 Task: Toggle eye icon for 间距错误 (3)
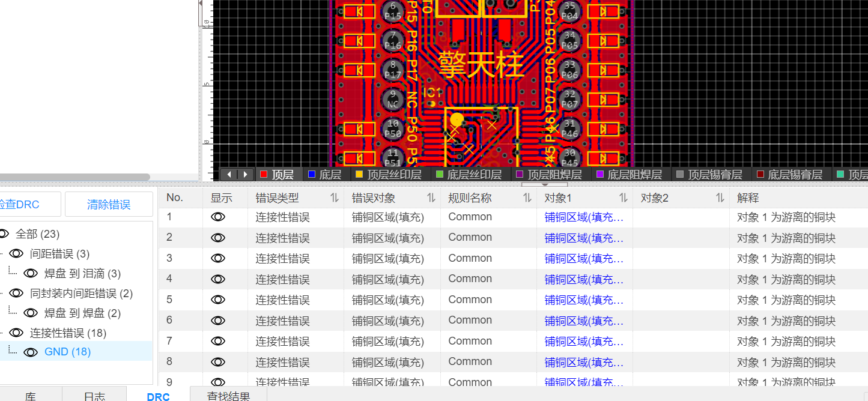pyautogui.click(x=16, y=254)
